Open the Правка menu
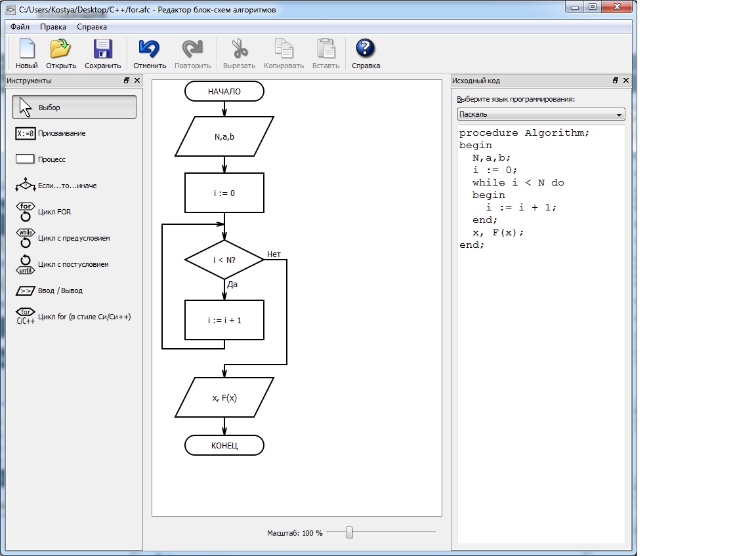 (x=52, y=27)
